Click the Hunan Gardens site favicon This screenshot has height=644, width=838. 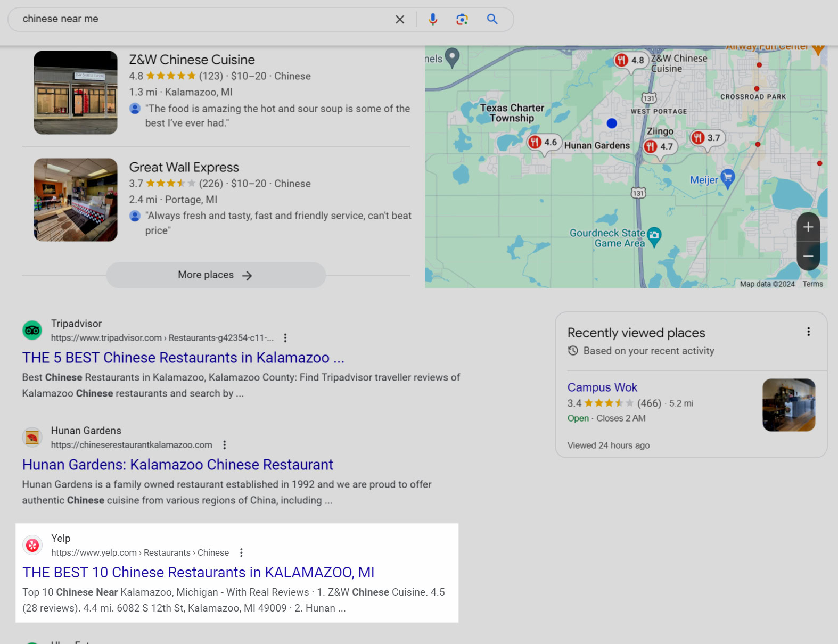(x=32, y=437)
